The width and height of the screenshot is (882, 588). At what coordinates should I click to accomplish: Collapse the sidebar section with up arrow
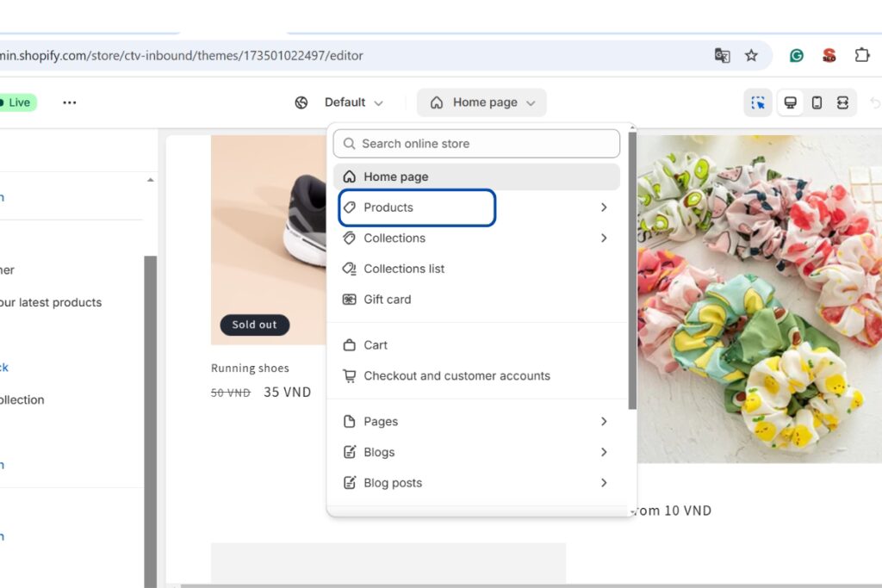pos(150,180)
